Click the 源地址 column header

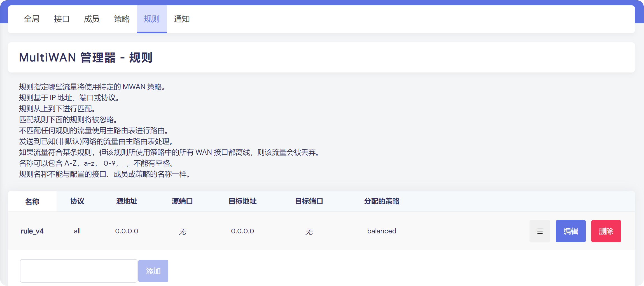click(127, 201)
